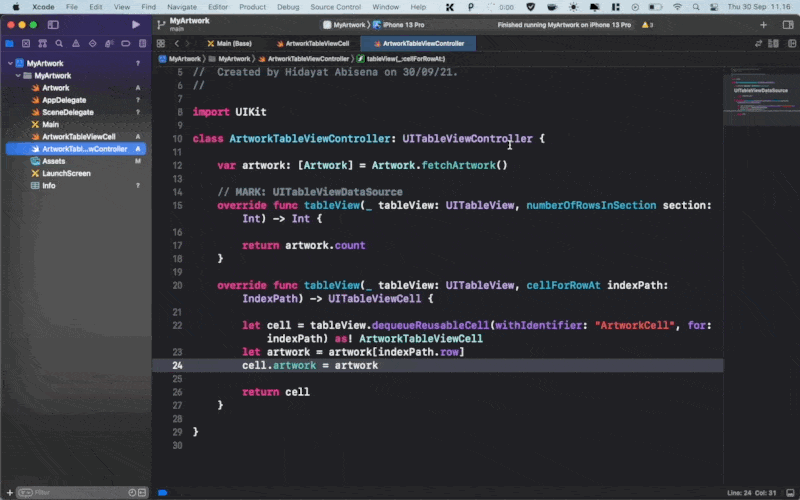The image size is (800, 500).
Task: Open editor layout options
Action: click(773, 43)
